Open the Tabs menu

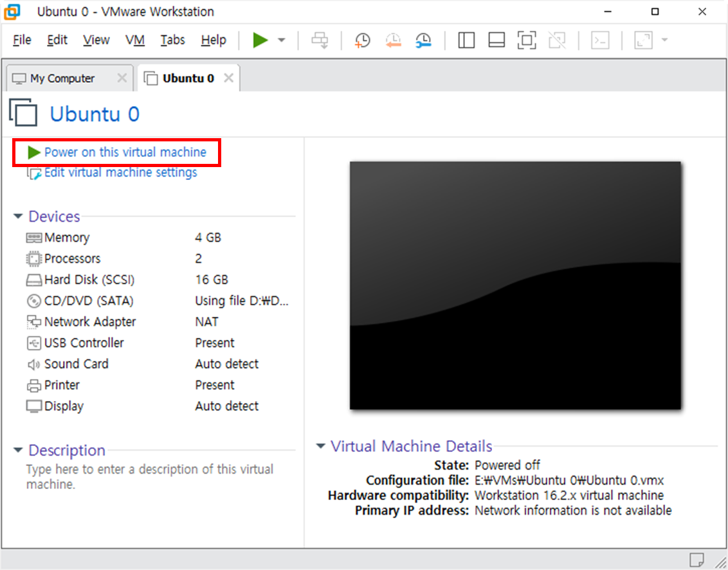[173, 40]
